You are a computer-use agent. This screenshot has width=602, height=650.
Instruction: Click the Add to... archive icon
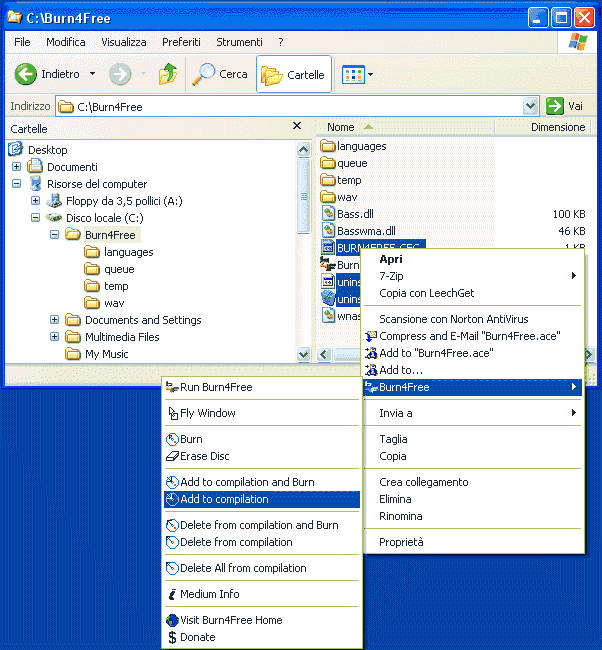click(371, 370)
